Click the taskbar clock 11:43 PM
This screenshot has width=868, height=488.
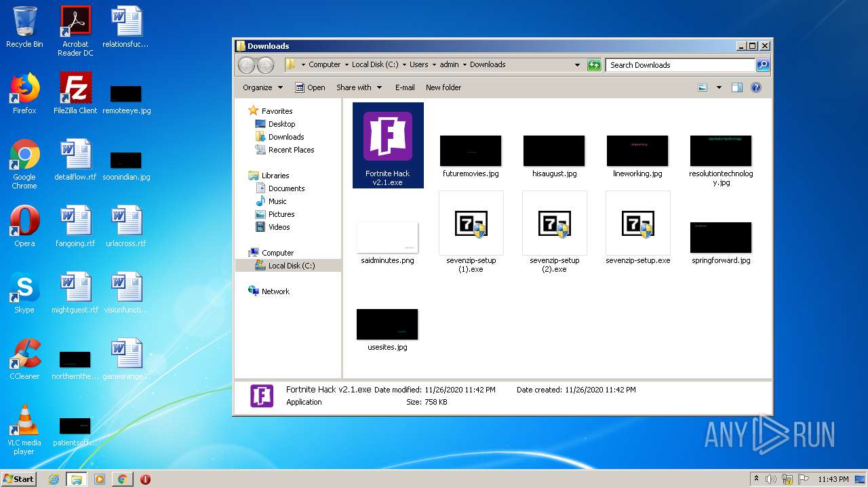pyautogui.click(x=833, y=479)
